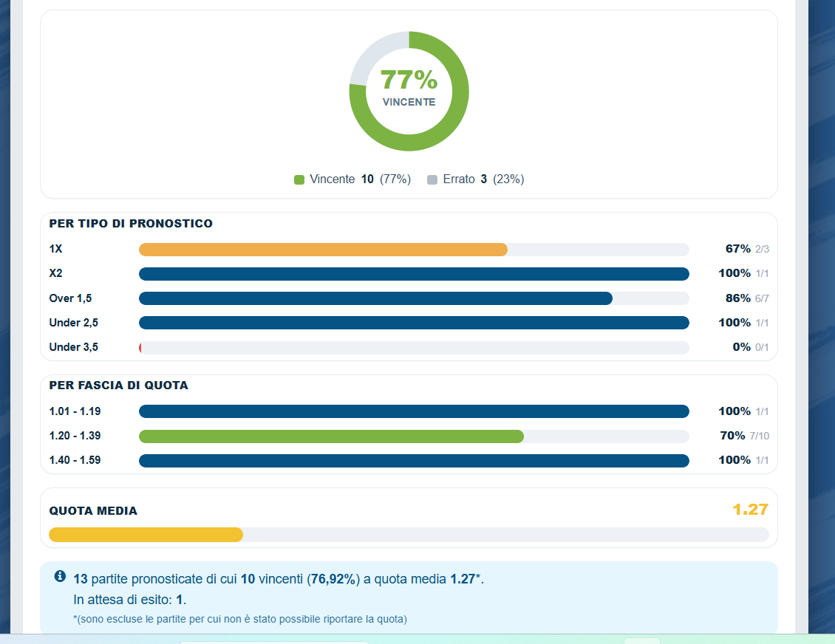
Task: Select the X2 prediction bar
Action: point(414,274)
